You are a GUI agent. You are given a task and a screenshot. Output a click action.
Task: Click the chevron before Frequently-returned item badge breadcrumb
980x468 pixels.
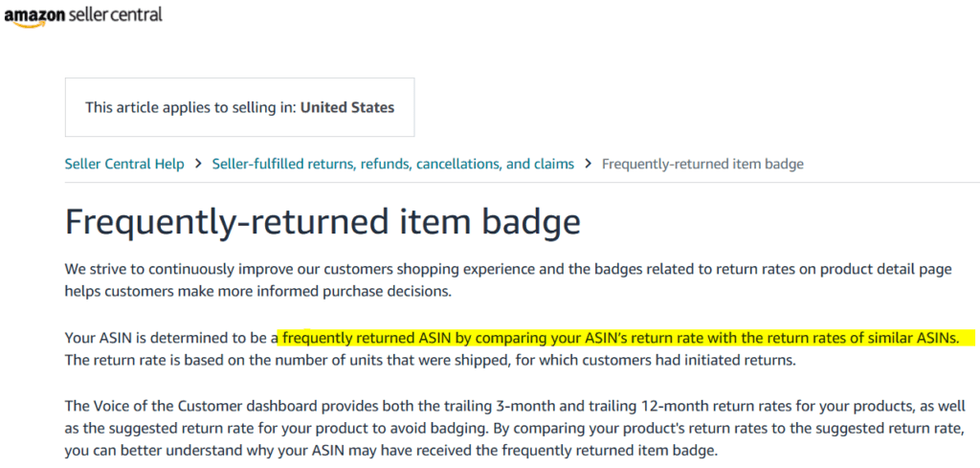click(589, 164)
